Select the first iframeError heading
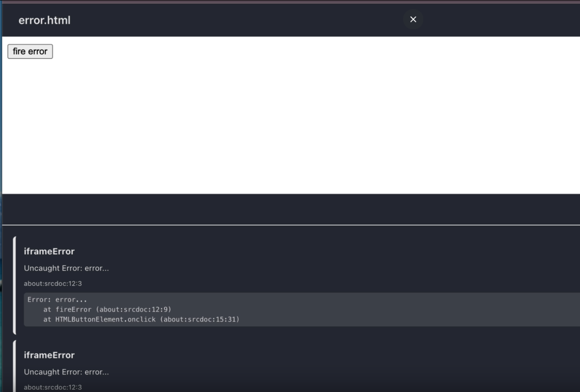The width and height of the screenshot is (580, 392). tap(49, 251)
